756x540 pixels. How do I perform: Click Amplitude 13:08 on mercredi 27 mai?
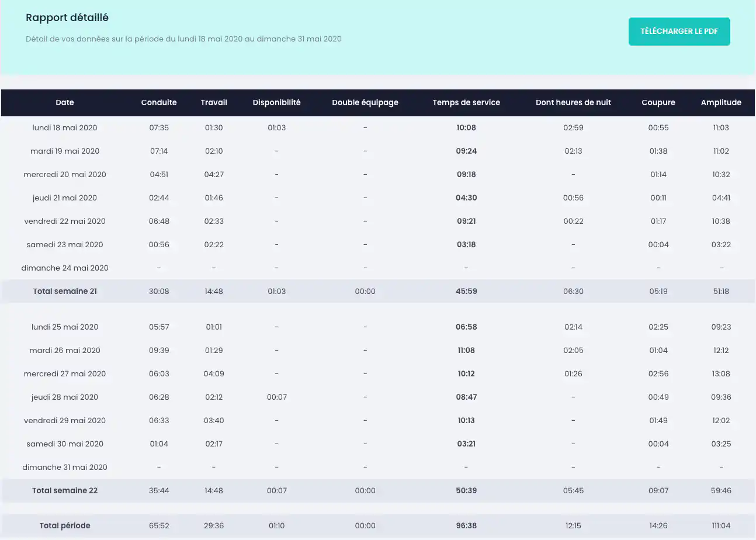[721, 373]
